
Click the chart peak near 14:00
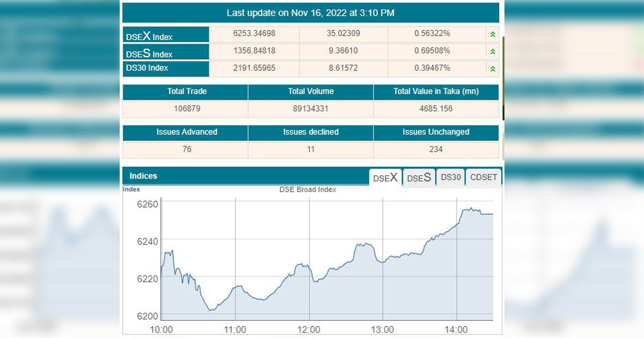(470, 209)
